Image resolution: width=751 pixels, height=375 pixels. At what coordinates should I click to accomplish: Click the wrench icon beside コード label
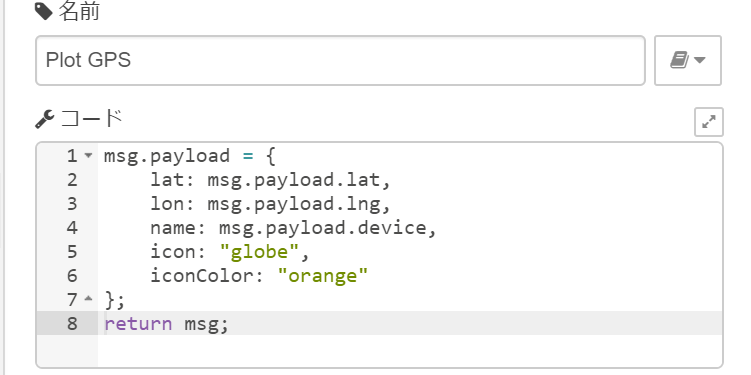[x=45, y=119]
